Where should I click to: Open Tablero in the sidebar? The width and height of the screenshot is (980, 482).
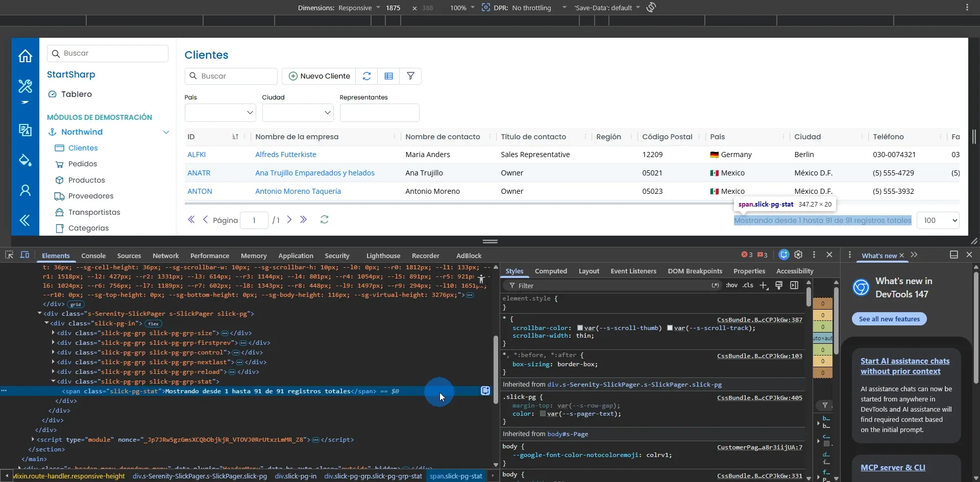[x=77, y=94]
